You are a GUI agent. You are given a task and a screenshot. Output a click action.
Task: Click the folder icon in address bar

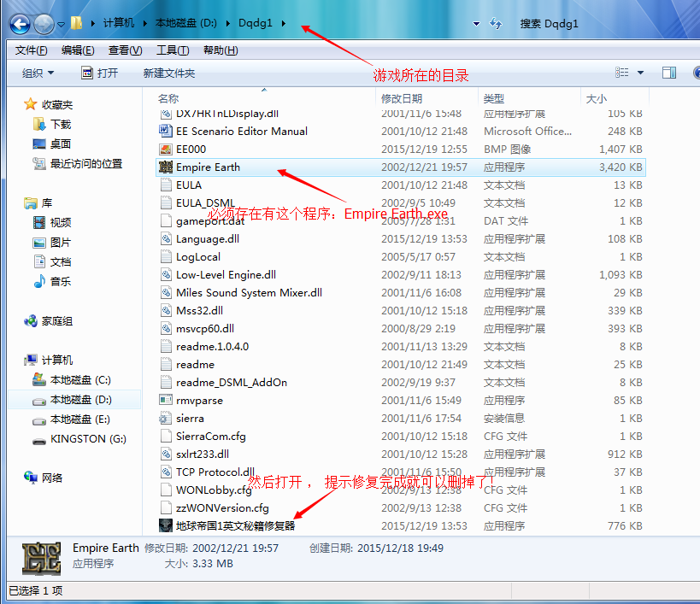click(76, 23)
